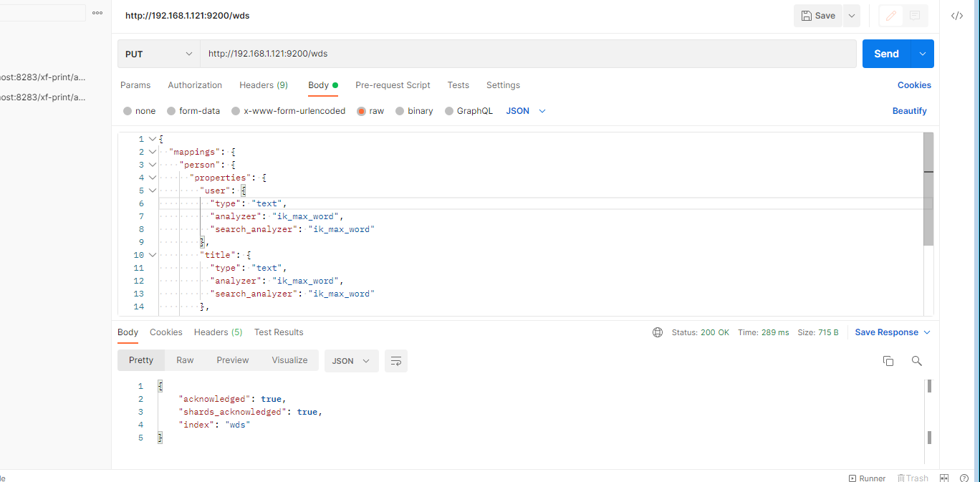Open the Pre-request Script tab
This screenshot has width=980, height=482.
point(393,85)
